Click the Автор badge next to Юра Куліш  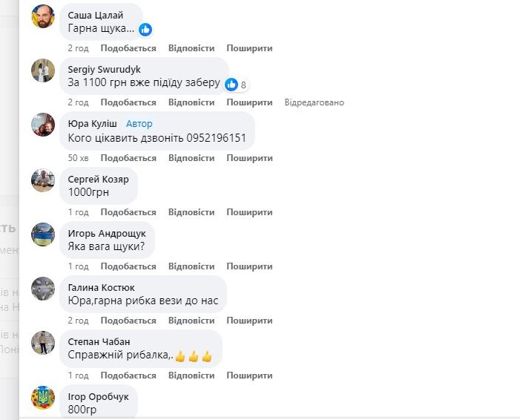tap(139, 124)
